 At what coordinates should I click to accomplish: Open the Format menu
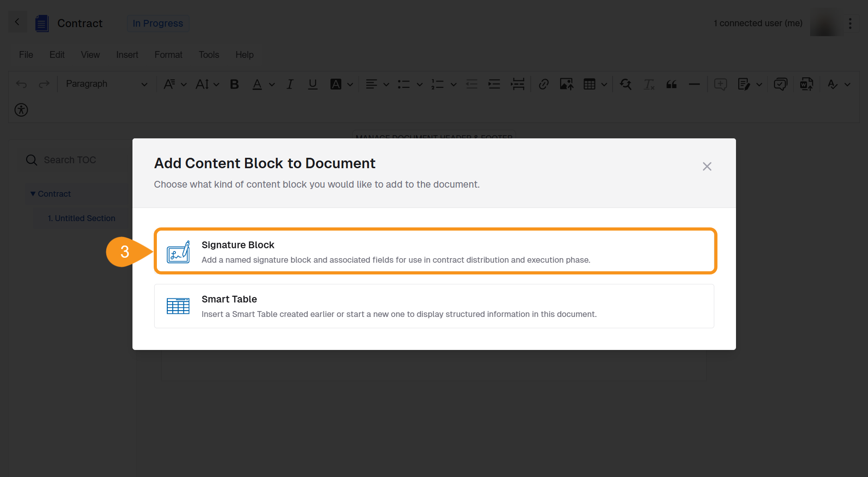click(168, 55)
